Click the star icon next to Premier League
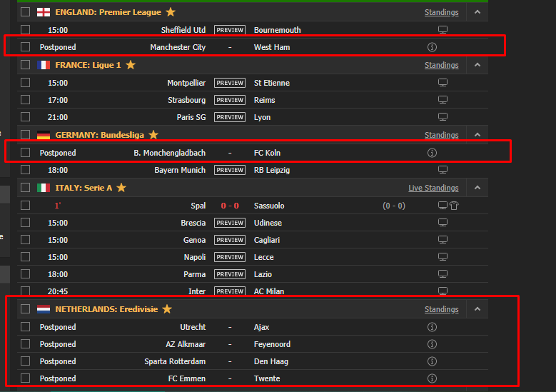The image size is (556, 392). point(170,12)
